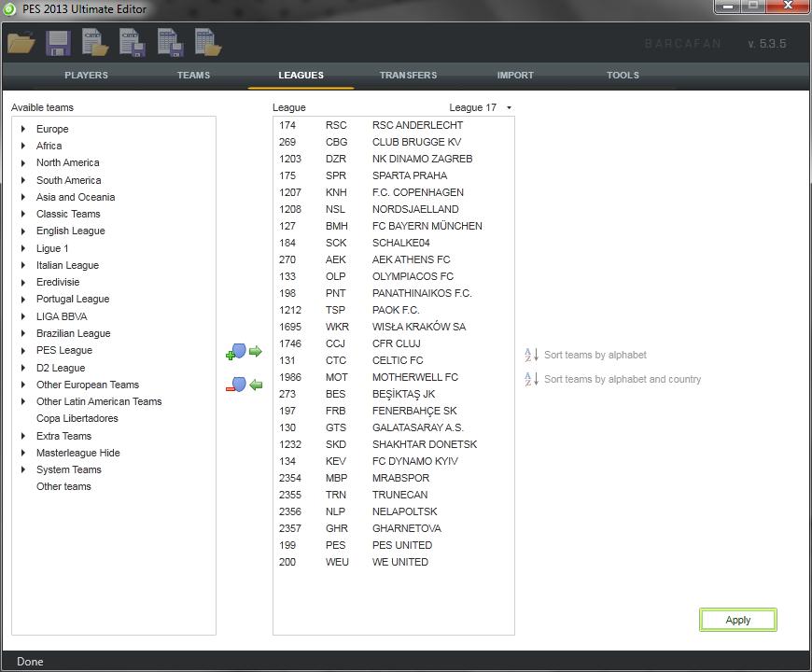The height and width of the screenshot is (672, 812).
Task: Select CELTIC FC row
Action: click(394, 360)
